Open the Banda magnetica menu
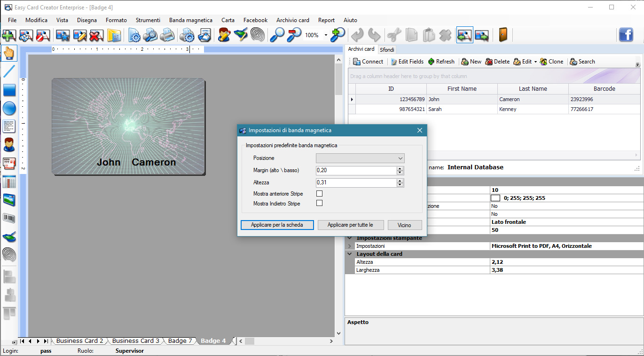The height and width of the screenshot is (356, 644). click(190, 20)
